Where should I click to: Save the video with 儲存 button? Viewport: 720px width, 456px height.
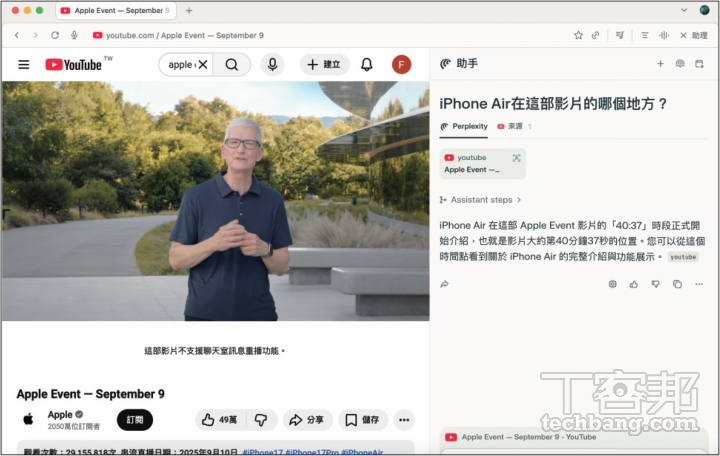[362, 420]
